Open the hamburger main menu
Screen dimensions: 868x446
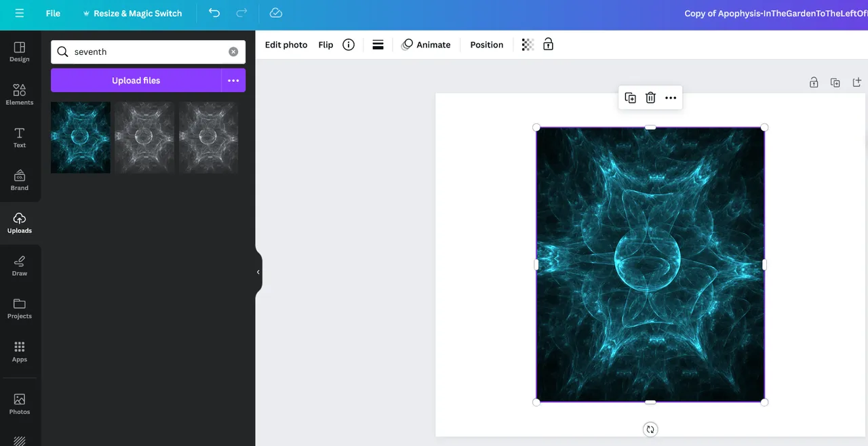(19, 13)
